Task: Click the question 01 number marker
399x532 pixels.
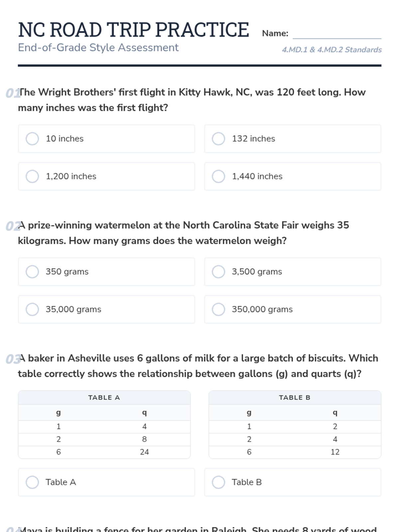Action: [12, 93]
